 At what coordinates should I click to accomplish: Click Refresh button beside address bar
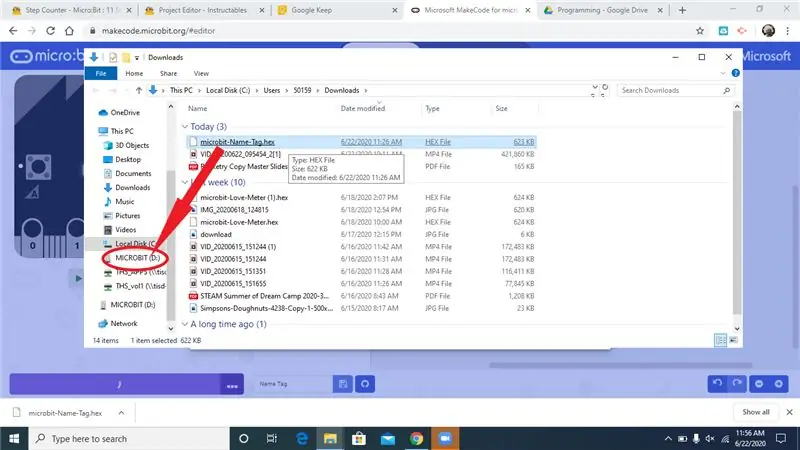(x=605, y=87)
